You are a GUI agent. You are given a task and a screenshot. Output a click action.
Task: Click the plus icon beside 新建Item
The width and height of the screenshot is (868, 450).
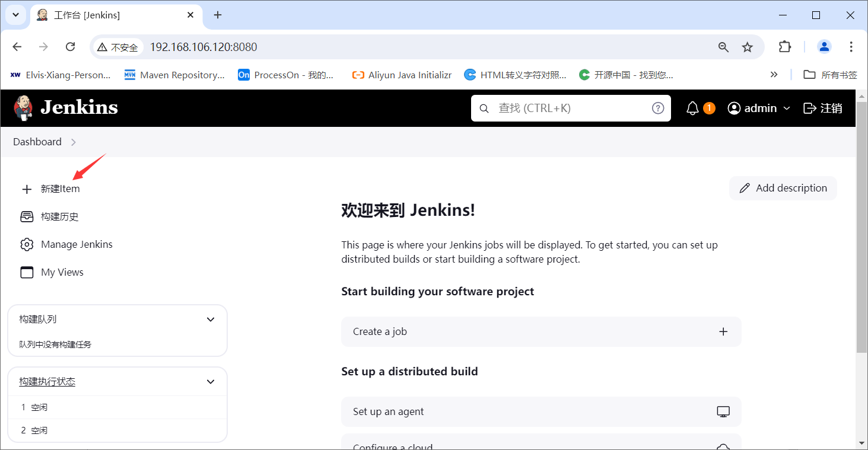27,189
